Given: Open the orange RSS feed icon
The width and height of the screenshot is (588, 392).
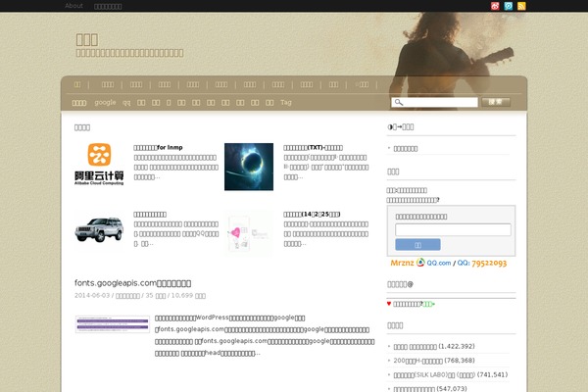Looking at the screenshot, I should pyautogui.click(x=522, y=6).
